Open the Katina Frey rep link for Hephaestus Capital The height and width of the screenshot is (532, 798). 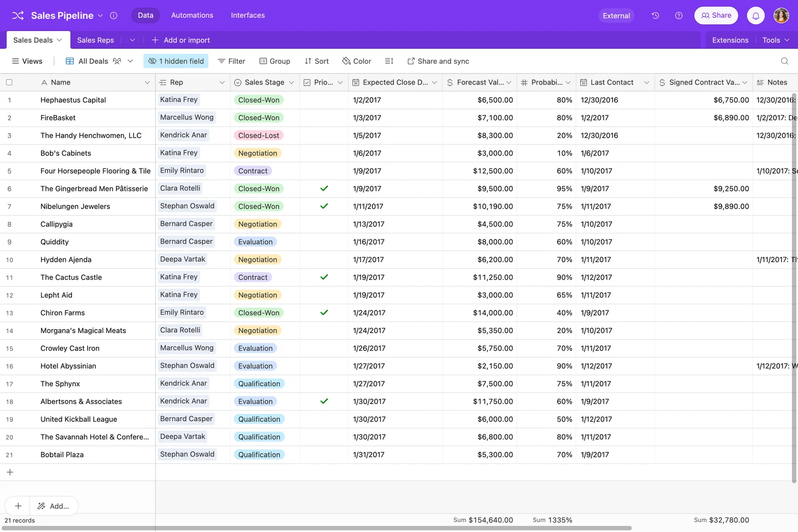[x=179, y=100]
